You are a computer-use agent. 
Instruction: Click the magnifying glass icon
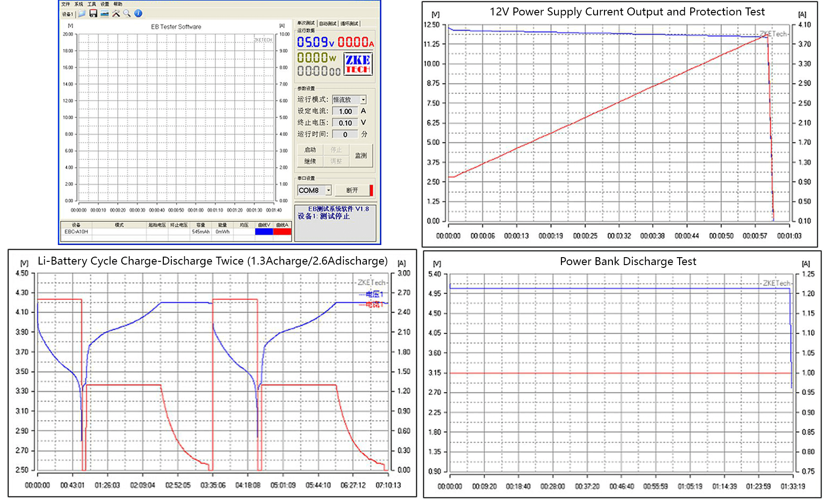tap(127, 14)
